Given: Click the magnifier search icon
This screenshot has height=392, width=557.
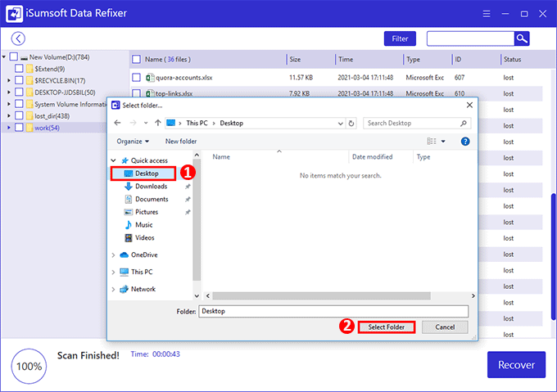Looking at the screenshot, I should click(x=521, y=38).
